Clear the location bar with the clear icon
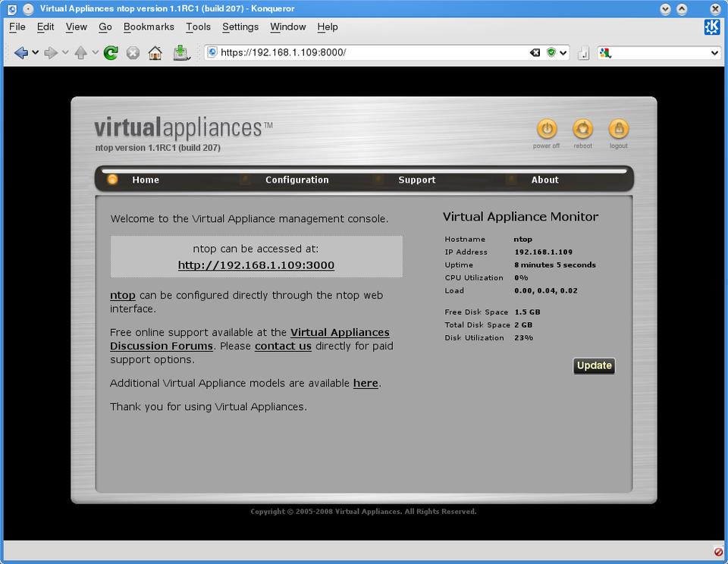Screen dimensions: 728x564 535,53
